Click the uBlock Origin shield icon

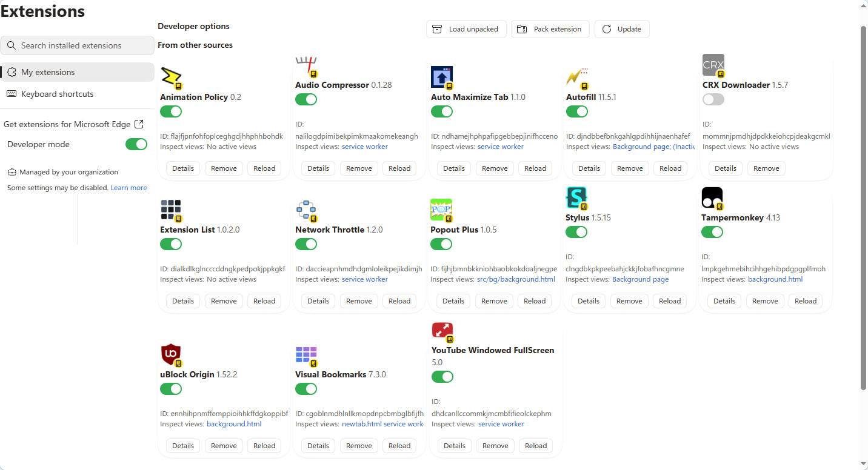171,354
